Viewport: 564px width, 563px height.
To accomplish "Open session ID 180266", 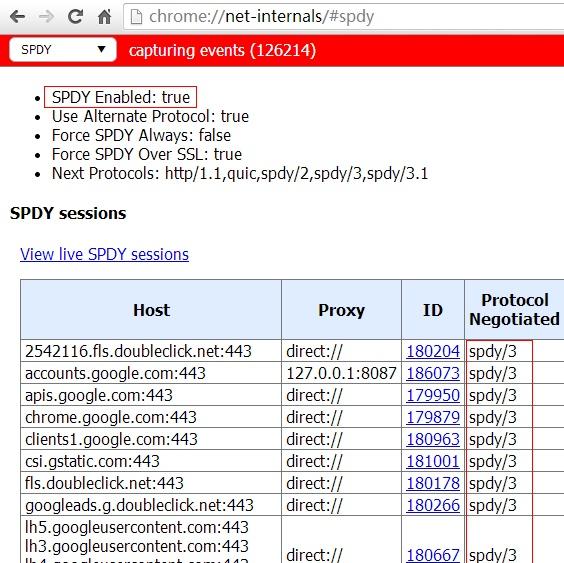I will tap(433, 505).
